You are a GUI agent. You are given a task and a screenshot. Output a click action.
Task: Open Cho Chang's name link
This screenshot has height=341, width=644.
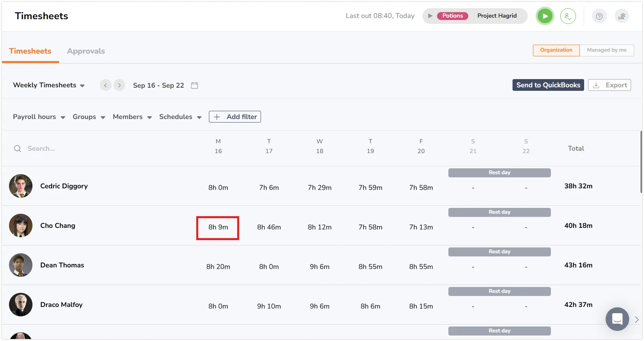58,226
